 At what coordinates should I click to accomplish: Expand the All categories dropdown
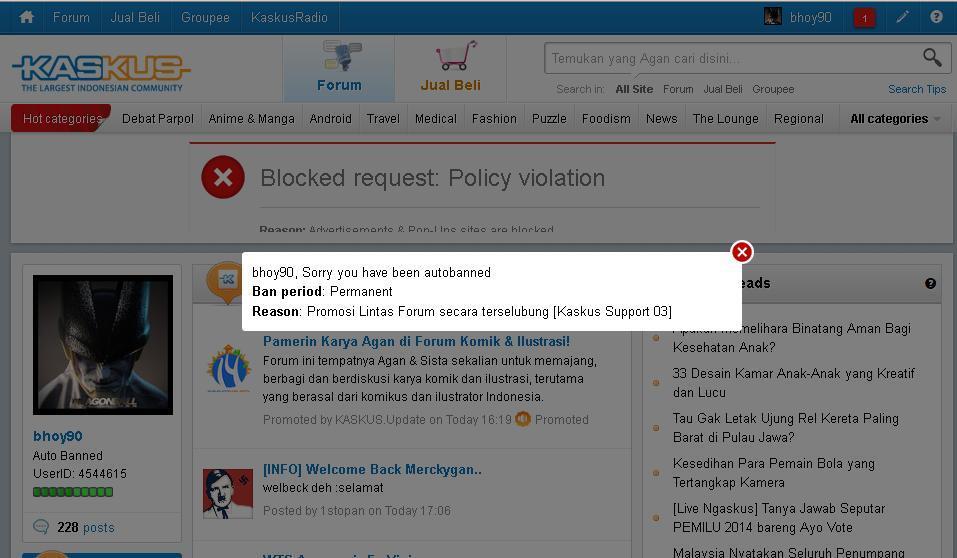(895, 118)
